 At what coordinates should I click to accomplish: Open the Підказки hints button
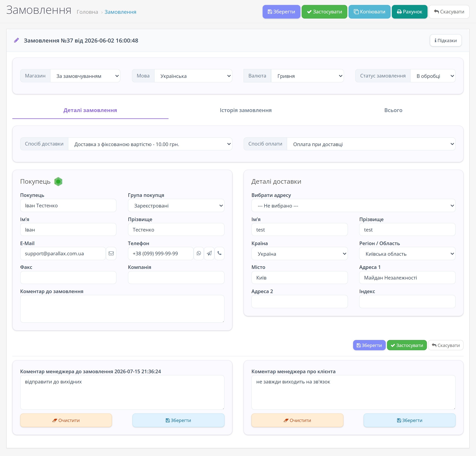point(446,40)
